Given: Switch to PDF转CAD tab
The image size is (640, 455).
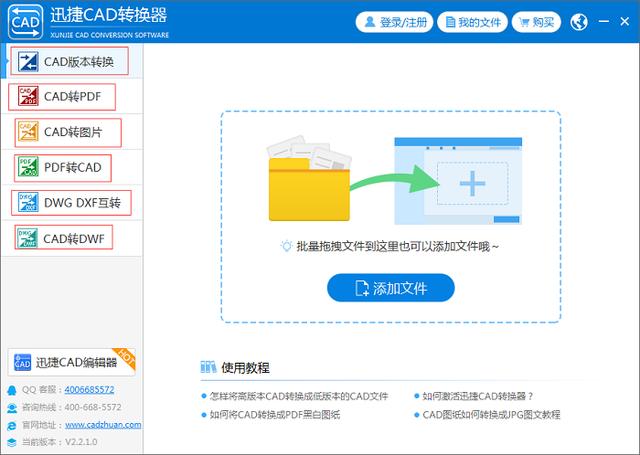Looking at the screenshot, I should click(x=71, y=167).
